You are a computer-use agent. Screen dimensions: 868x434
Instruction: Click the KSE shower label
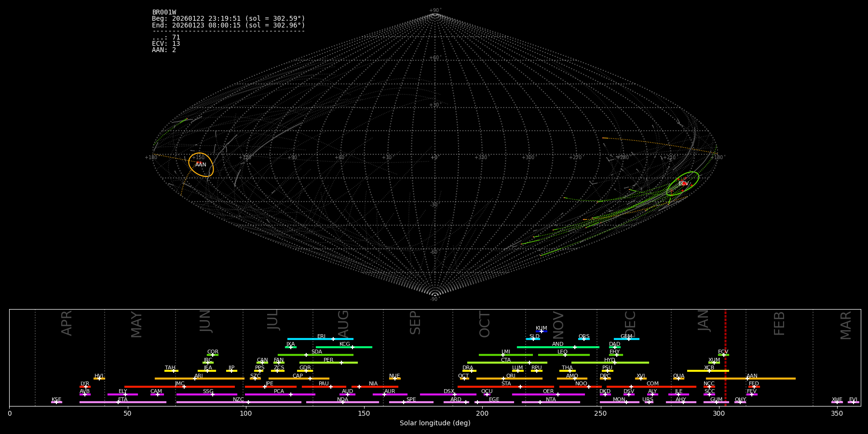coord(56,400)
